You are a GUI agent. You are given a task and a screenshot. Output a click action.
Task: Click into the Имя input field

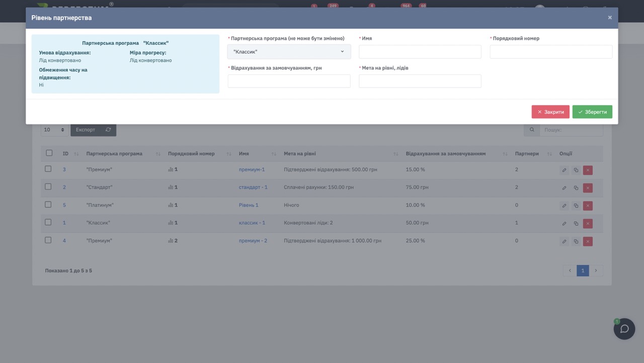pyautogui.click(x=420, y=52)
